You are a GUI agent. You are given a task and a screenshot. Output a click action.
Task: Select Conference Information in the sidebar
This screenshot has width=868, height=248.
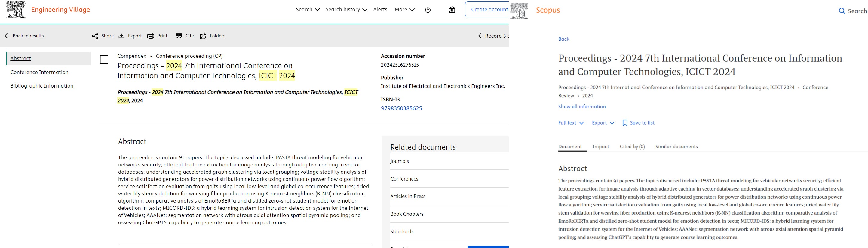point(39,72)
